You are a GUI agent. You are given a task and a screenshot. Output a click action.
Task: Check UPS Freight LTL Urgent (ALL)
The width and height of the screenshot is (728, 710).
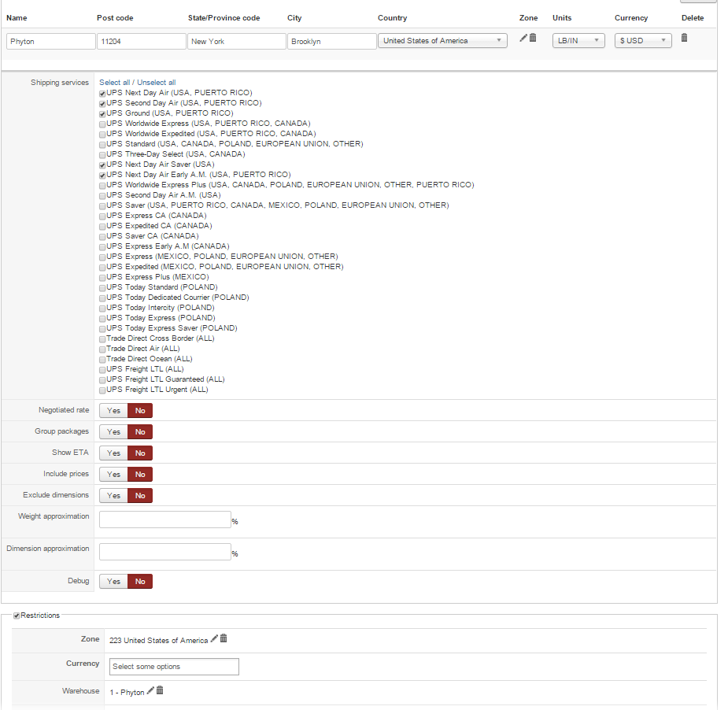[102, 390]
